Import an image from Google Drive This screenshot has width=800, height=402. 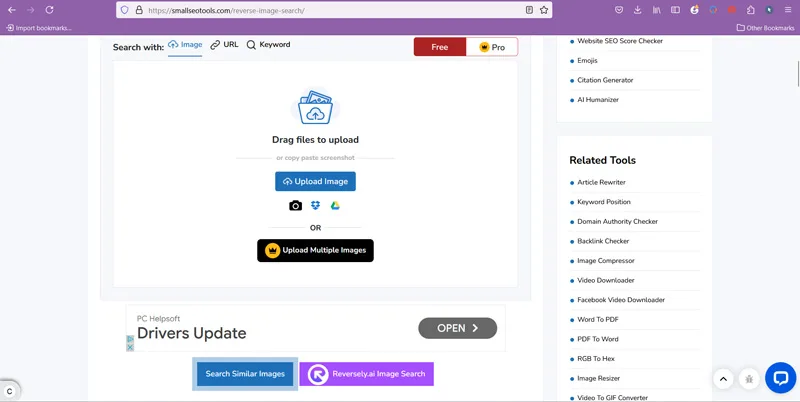click(x=335, y=206)
